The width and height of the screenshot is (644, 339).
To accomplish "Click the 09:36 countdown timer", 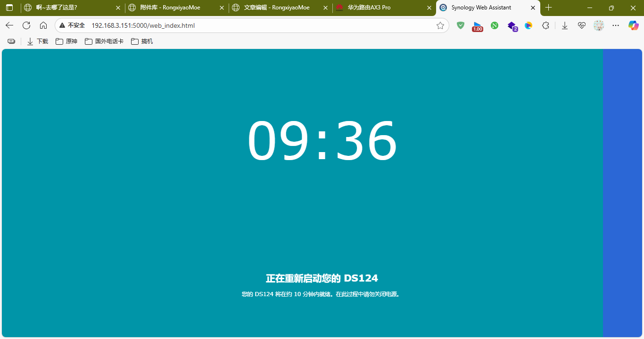I will click(x=322, y=141).
